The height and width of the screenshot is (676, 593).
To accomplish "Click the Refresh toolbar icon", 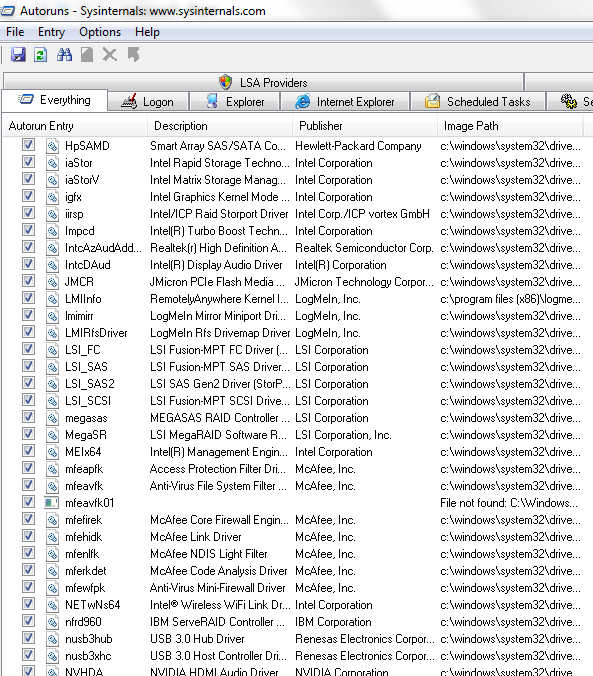I will (41, 55).
